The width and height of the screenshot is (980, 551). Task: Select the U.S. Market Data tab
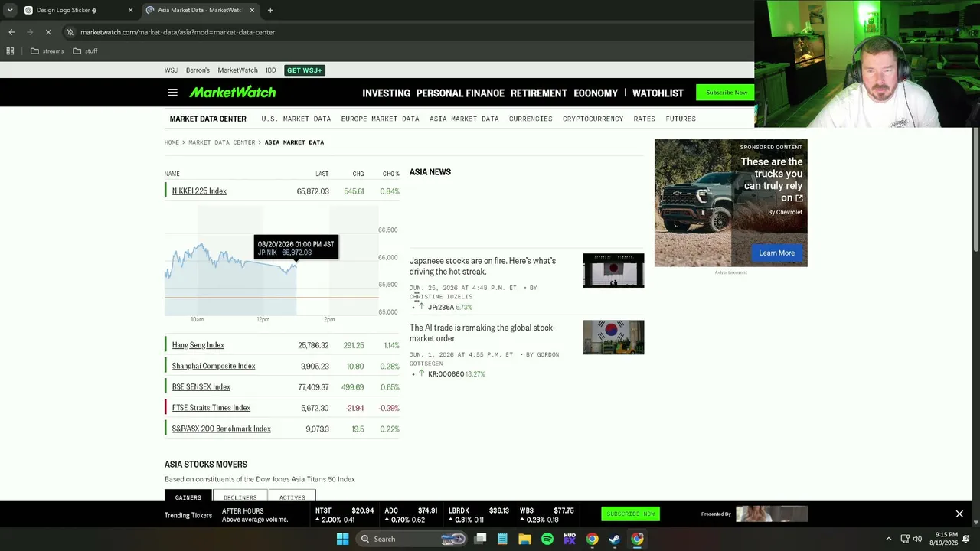(x=296, y=119)
